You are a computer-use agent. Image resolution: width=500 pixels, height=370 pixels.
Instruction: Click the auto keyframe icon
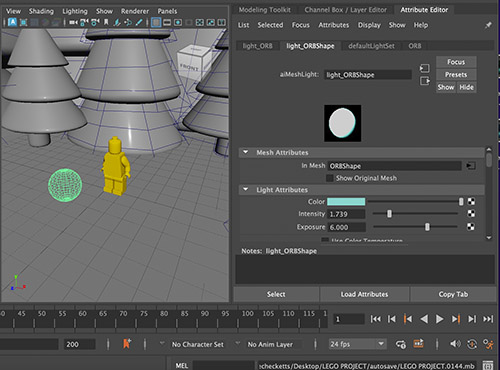point(472,344)
